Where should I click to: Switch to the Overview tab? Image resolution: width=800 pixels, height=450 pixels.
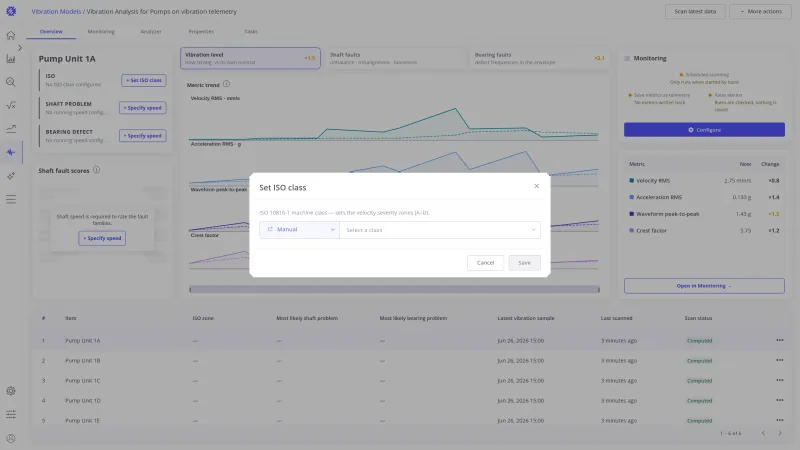coord(51,32)
